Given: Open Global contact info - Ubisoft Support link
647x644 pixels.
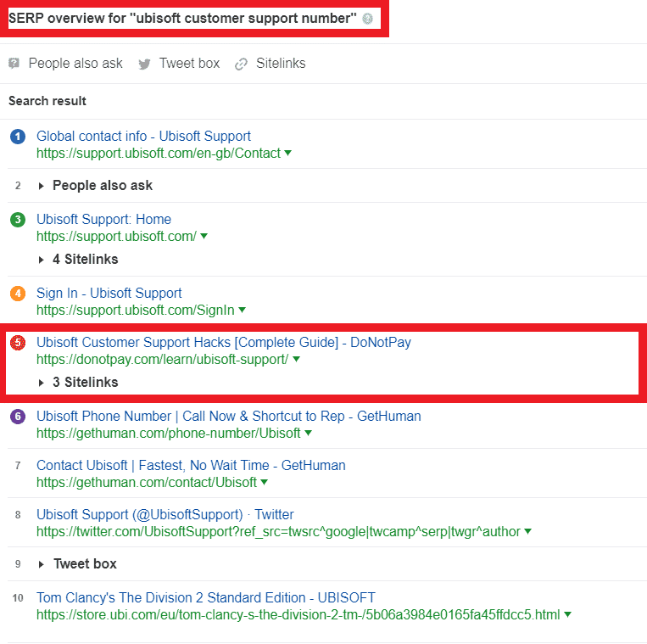Looking at the screenshot, I should (x=143, y=137).
